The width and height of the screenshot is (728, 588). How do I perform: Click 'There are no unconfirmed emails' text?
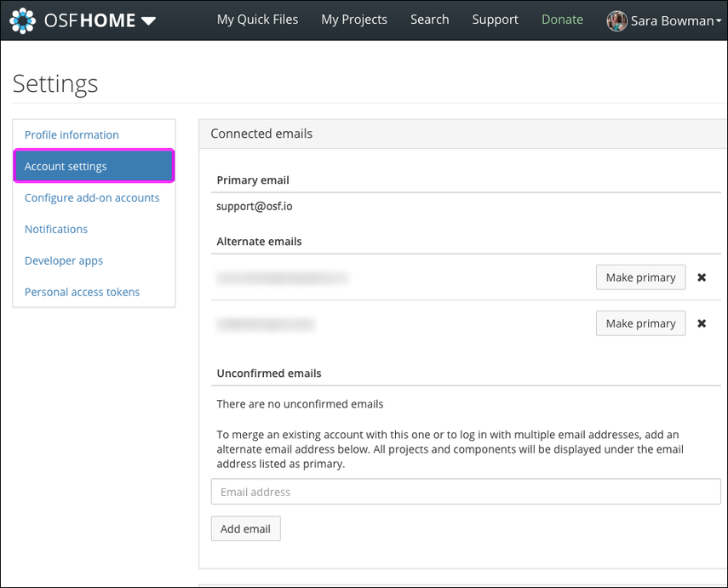[300, 403]
